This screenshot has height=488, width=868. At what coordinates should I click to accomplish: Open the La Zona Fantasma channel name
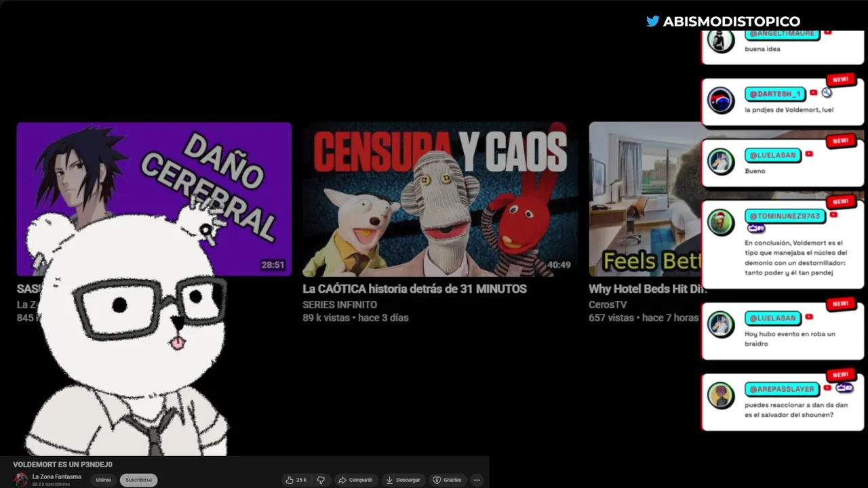coord(56,476)
